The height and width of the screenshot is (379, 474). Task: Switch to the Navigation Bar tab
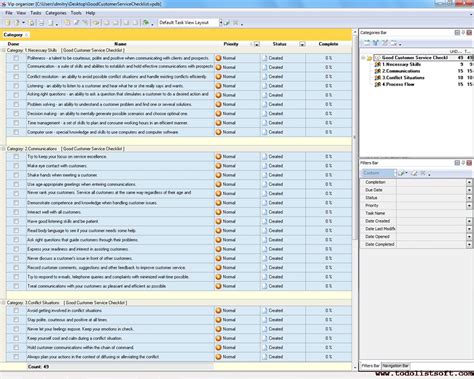(x=396, y=366)
